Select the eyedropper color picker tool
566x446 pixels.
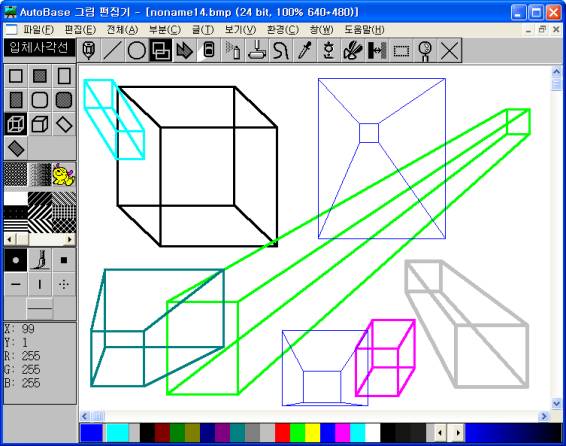click(305, 51)
